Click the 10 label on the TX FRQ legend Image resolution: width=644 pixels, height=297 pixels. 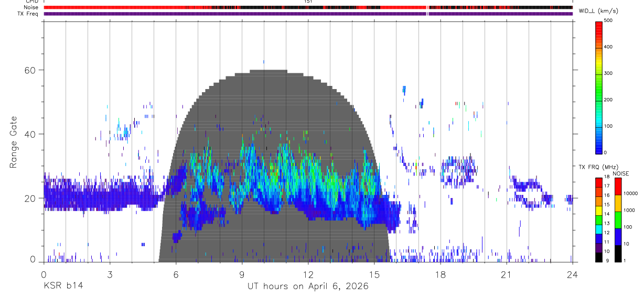[606, 251]
